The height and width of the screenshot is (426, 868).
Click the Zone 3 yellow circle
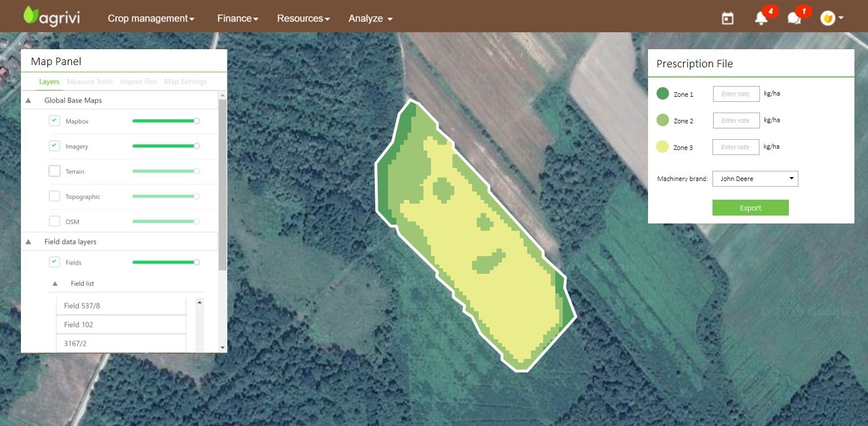pos(662,147)
